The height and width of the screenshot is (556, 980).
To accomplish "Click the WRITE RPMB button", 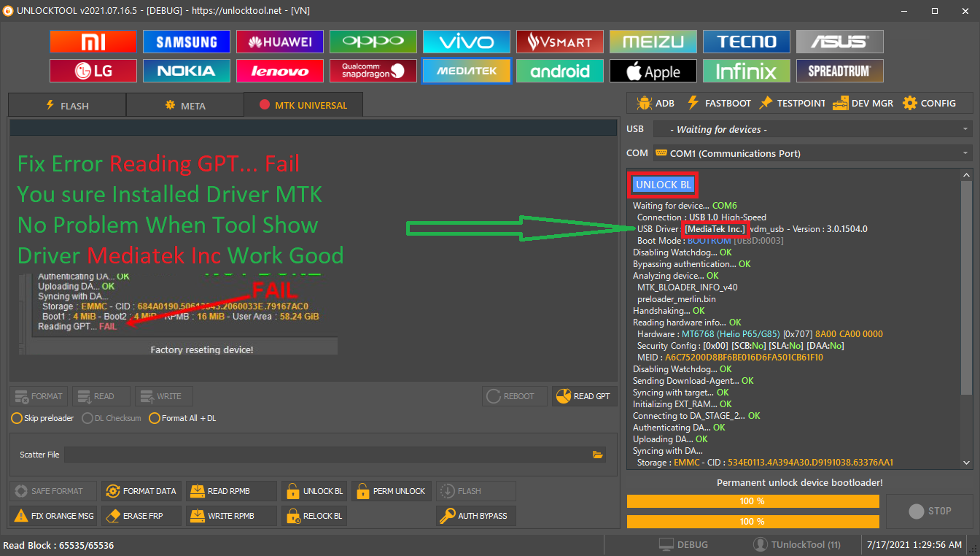I will (x=232, y=516).
